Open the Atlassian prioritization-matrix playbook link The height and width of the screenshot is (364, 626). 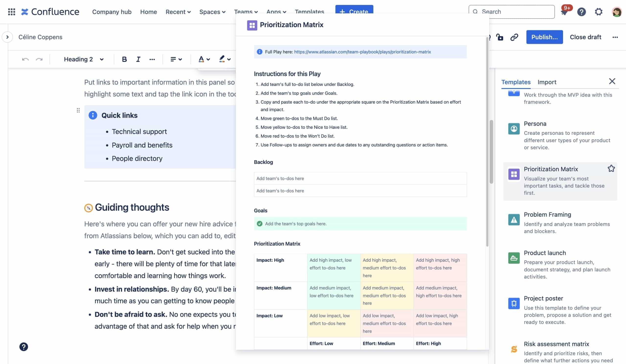[x=362, y=52]
